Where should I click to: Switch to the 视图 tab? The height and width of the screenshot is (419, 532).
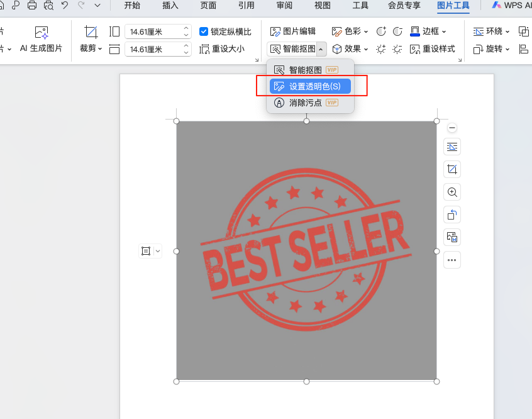322,6
